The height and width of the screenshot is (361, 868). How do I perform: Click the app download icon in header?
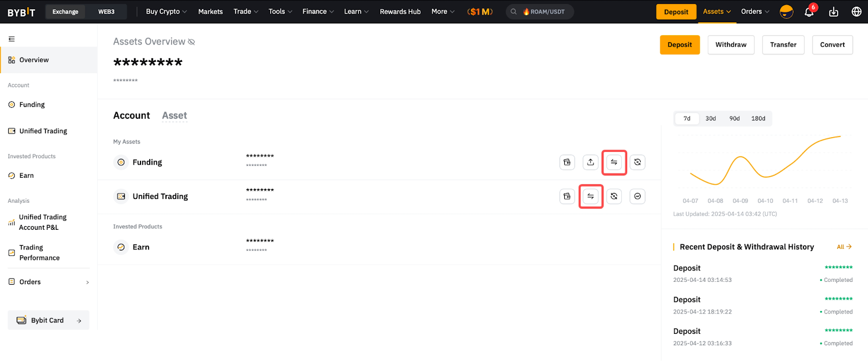(833, 12)
